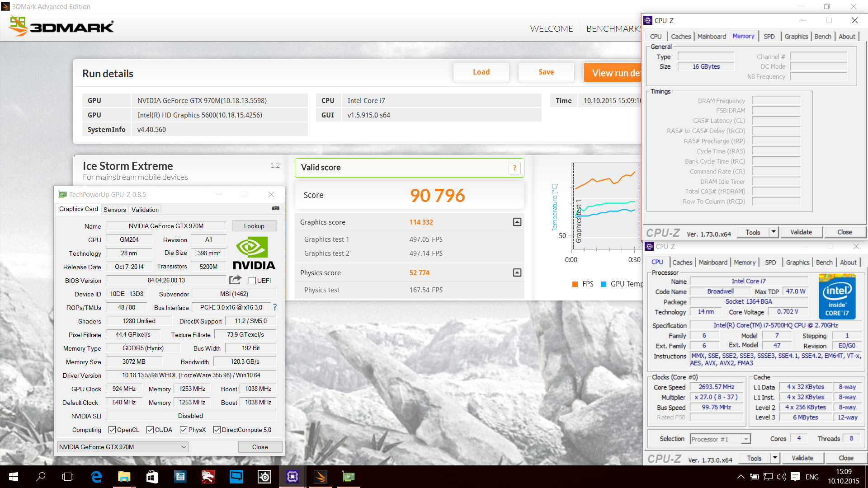The width and height of the screenshot is (868, 488).
Task: Open Caches tab in lower CPU-Z window
Action: pos(682,263)
